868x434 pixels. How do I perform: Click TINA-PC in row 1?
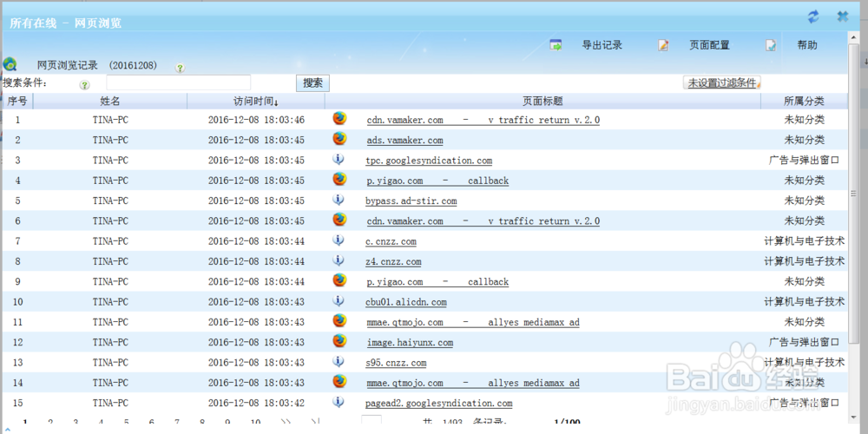coord(110,120)
